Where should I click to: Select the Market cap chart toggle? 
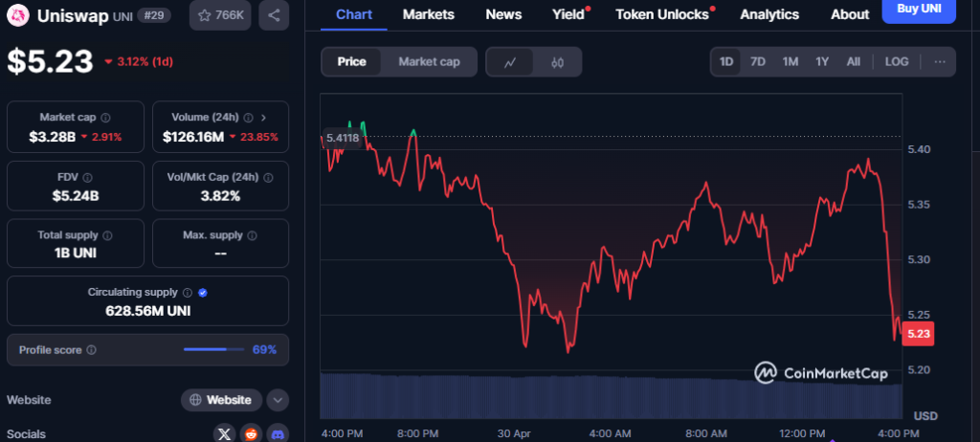click(x=429, y=62)
